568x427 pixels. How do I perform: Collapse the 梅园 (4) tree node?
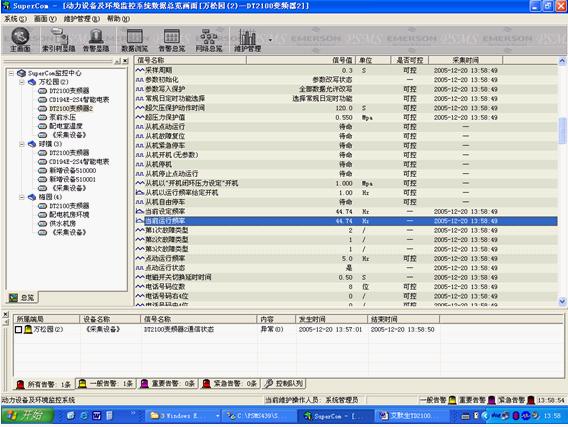pos(22,197)
